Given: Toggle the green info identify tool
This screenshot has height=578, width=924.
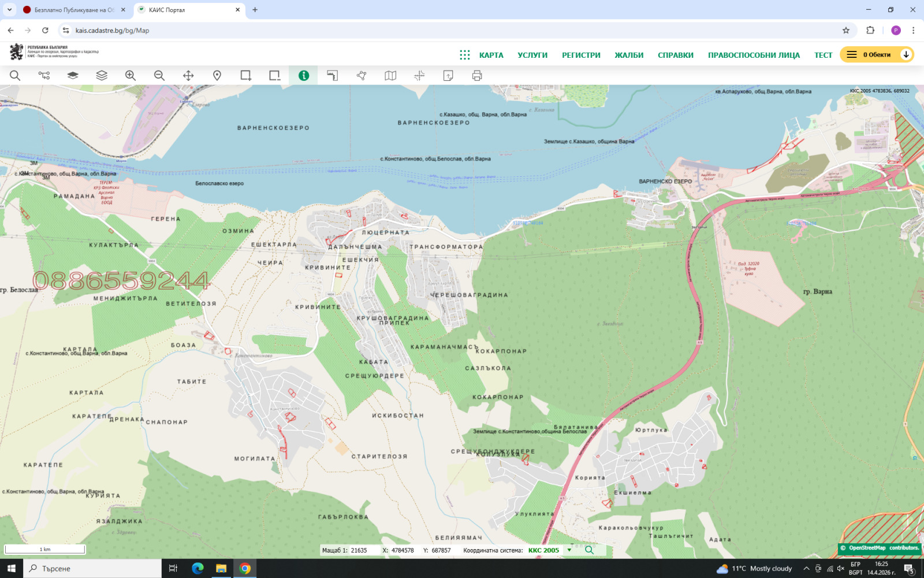Looking at the screenshot, I should tap(304, 76).
